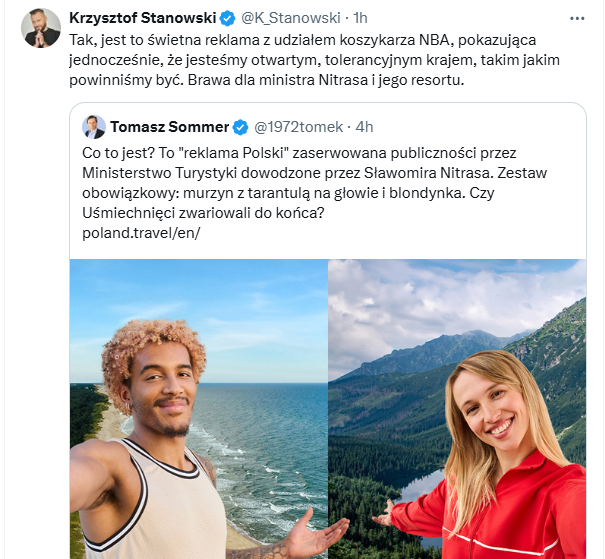Open the @1972tomek handle
The image size is (605, 559).
click(298, 127)
